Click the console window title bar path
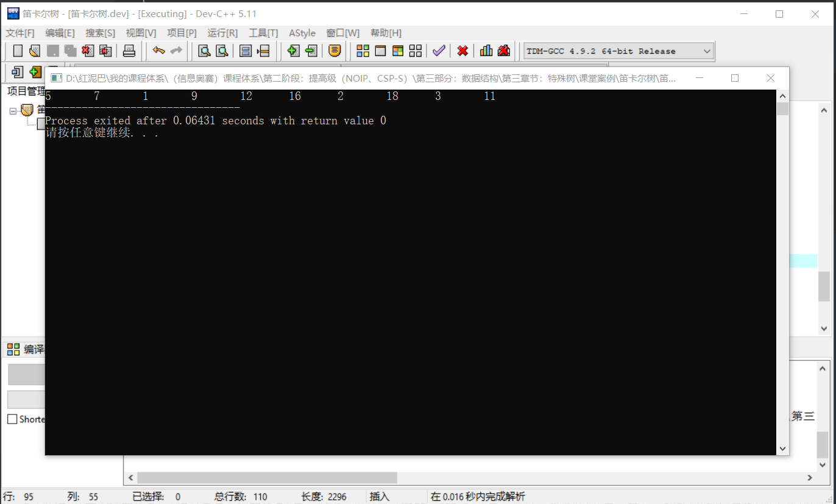Screen dimensions: 836x504 pos(370,78)
